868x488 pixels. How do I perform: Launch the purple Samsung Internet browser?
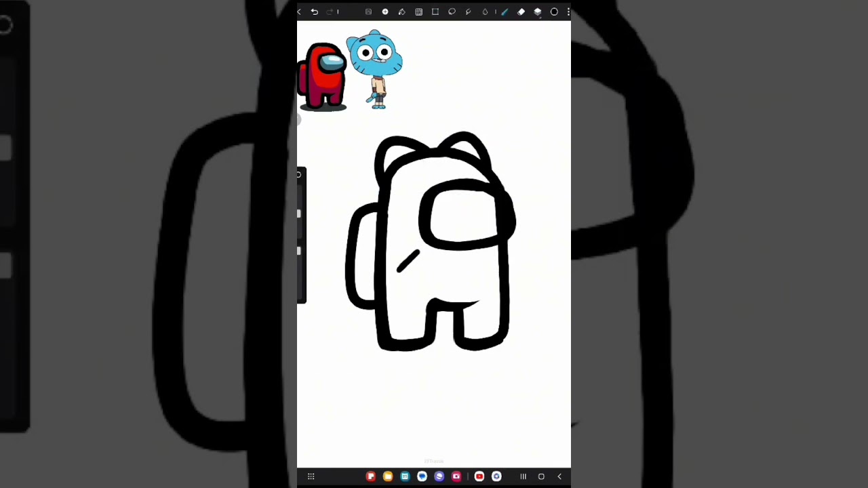coord(439,476)
